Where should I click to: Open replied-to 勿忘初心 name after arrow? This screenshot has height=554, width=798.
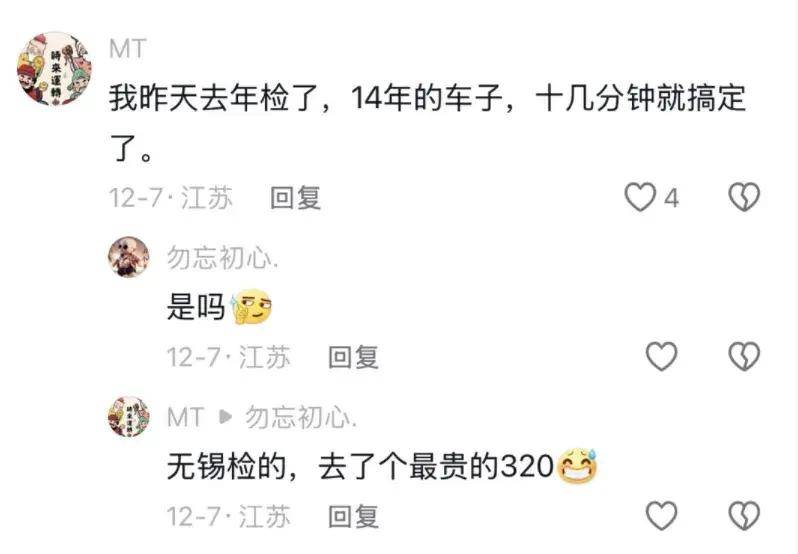pyautogui.click(x=301, y=417)
